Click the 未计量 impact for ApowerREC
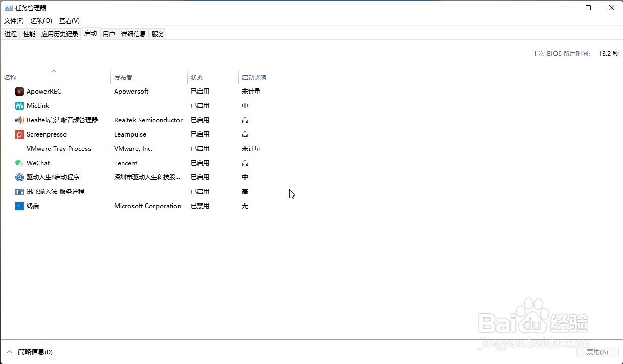 pyautogui.click(x=251, y=92)
